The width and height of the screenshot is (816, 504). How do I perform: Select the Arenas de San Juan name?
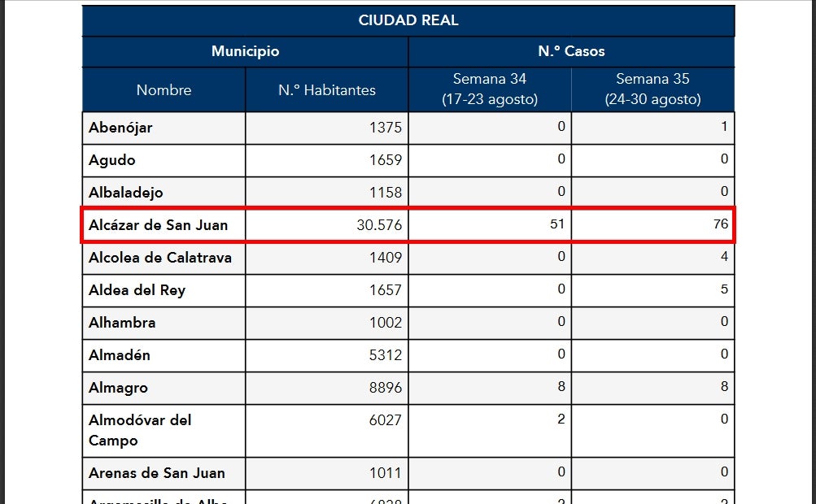coord(157,473)
